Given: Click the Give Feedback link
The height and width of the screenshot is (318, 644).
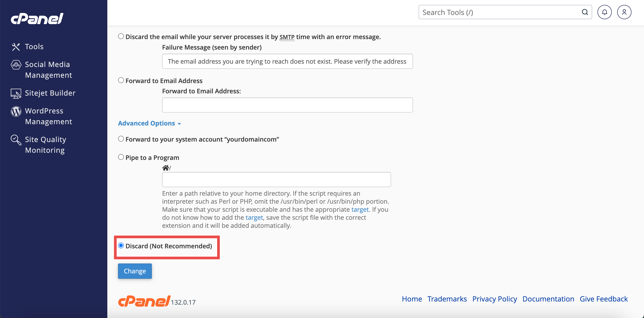Looking at the screenshot, I should (604, 299).
